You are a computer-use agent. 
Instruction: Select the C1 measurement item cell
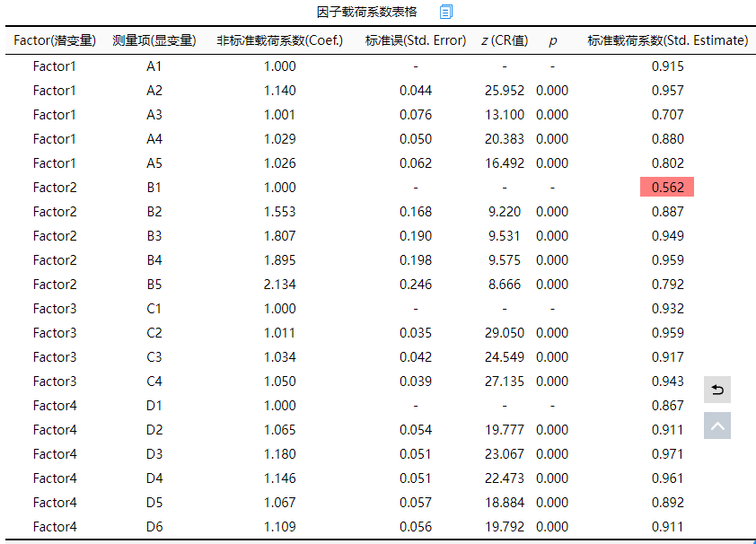point(154,308)
